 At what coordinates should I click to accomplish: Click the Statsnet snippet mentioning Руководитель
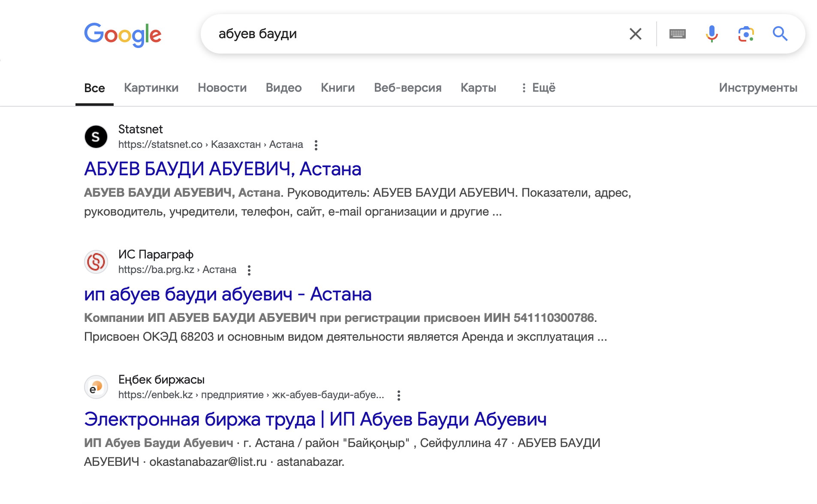pos(358,202)
